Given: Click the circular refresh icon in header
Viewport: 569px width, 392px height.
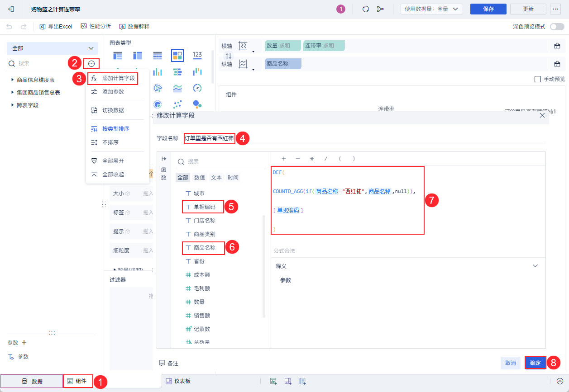Looking at the screenshot, I should [x=366, y=9].
